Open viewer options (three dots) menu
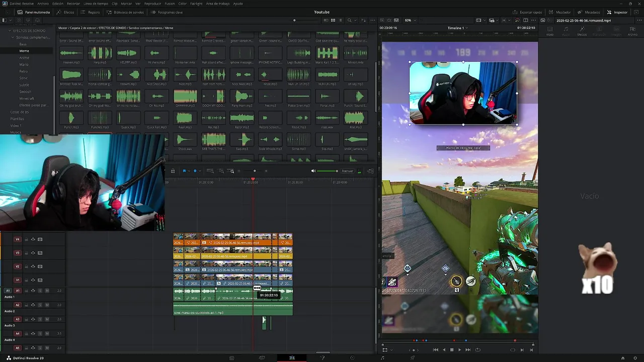 click(x=533, y=20)
